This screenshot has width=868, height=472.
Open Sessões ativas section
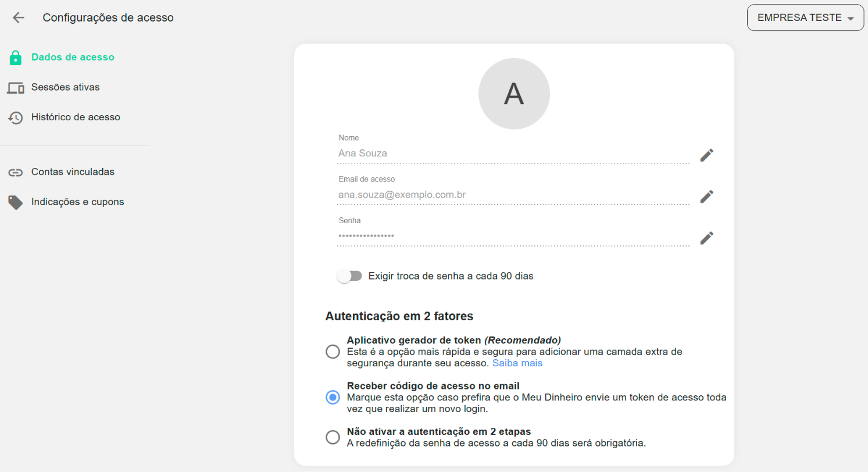66,87
